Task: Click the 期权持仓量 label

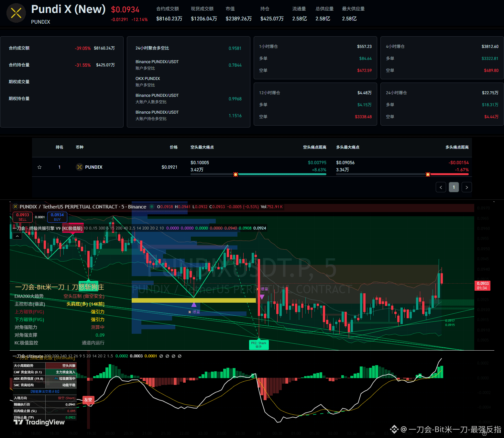Action: tap(19, 99)
